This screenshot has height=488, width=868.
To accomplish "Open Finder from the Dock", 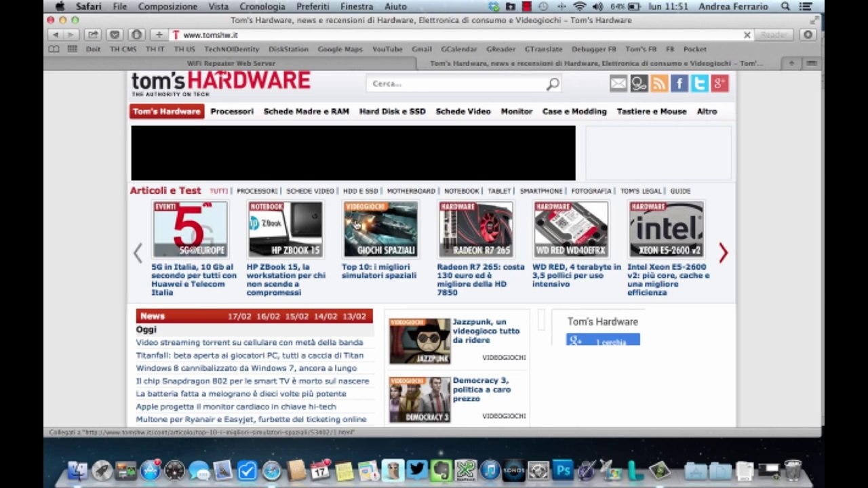I will pos(78,470).
